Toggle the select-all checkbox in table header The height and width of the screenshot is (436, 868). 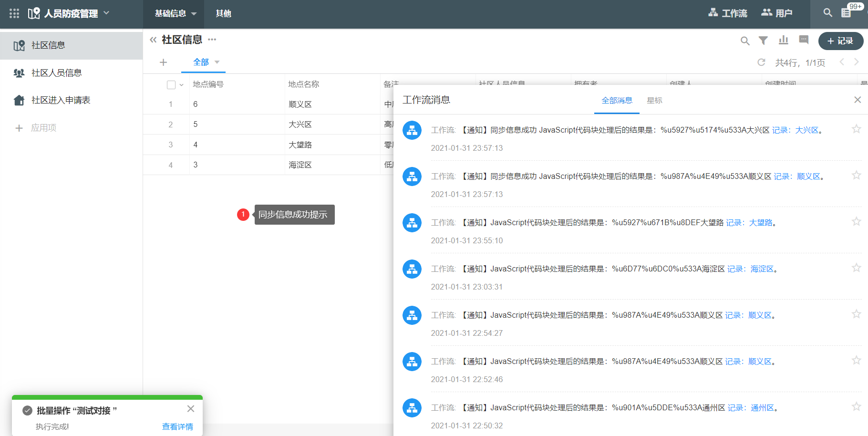[x=171, y=85]
